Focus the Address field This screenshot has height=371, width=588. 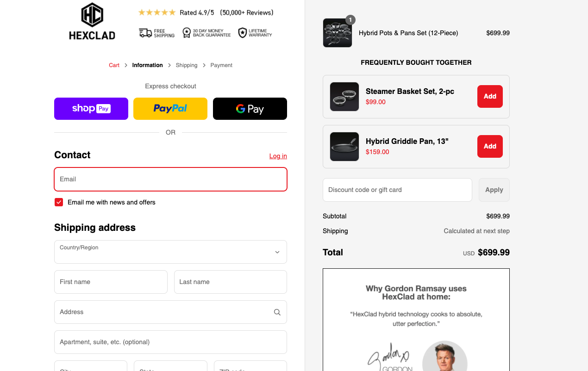(170, 312)
